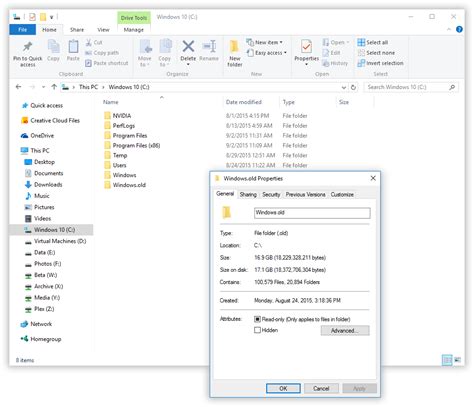
Task: Click Select none in ribbon
Action: pyautogui.click(x=376, y=53)
